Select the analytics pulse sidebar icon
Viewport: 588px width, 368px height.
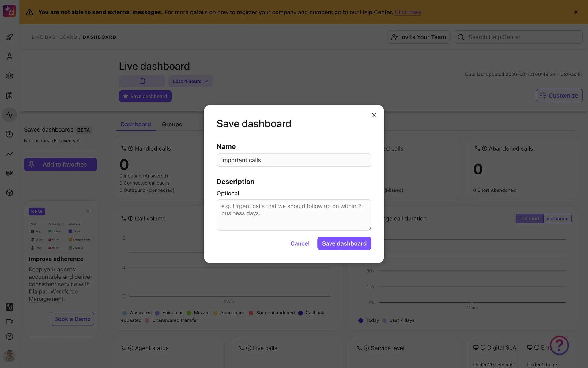click(x=9, y=115)
